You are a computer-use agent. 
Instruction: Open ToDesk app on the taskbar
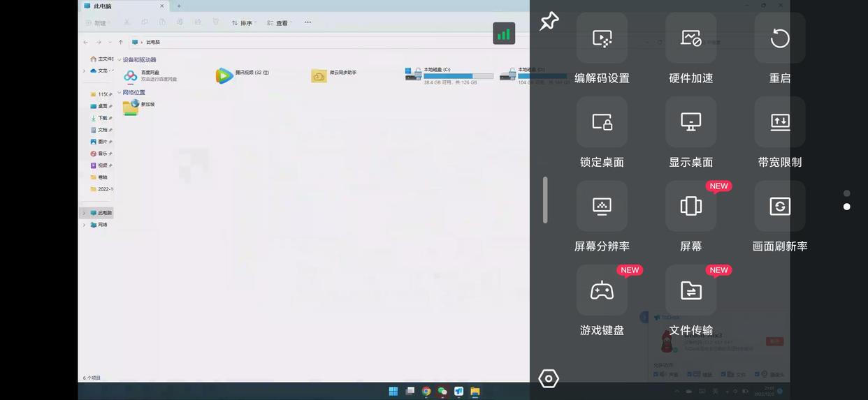pos(458,391)
